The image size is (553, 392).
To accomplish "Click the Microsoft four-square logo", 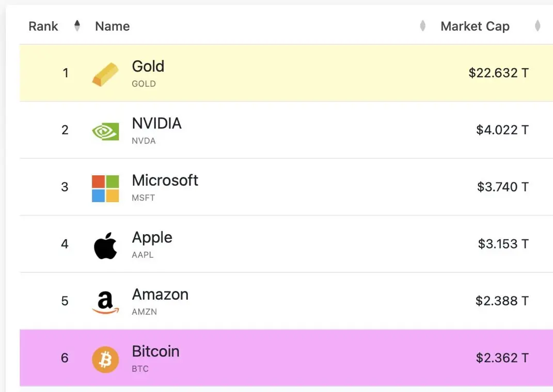I will [x=105, y=188].
